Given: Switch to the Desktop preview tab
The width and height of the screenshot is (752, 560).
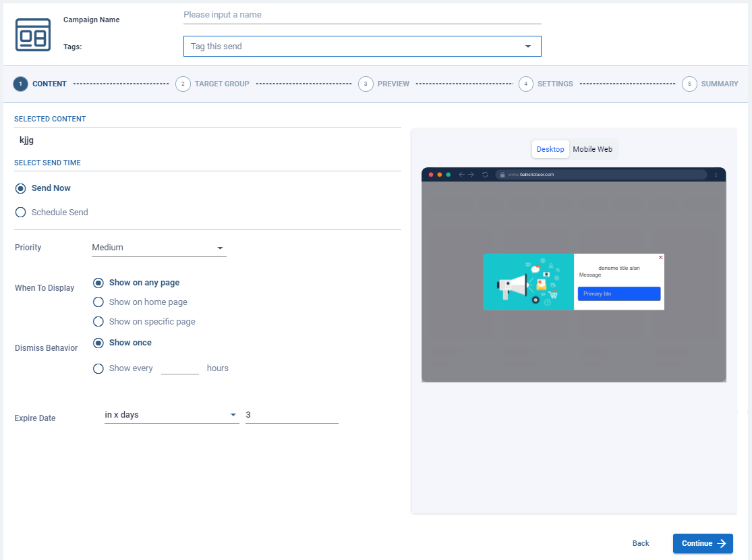Looking at the screenshot, I should (x=550, y=149).
